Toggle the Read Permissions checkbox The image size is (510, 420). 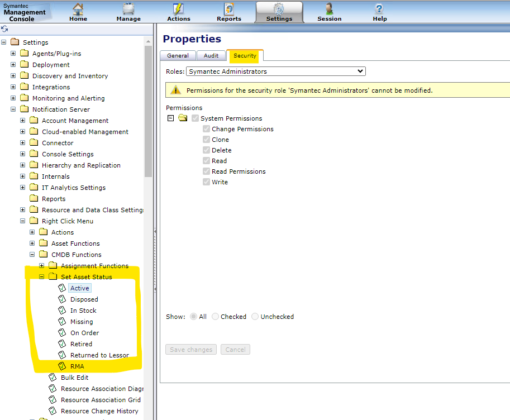click(206, 171)
